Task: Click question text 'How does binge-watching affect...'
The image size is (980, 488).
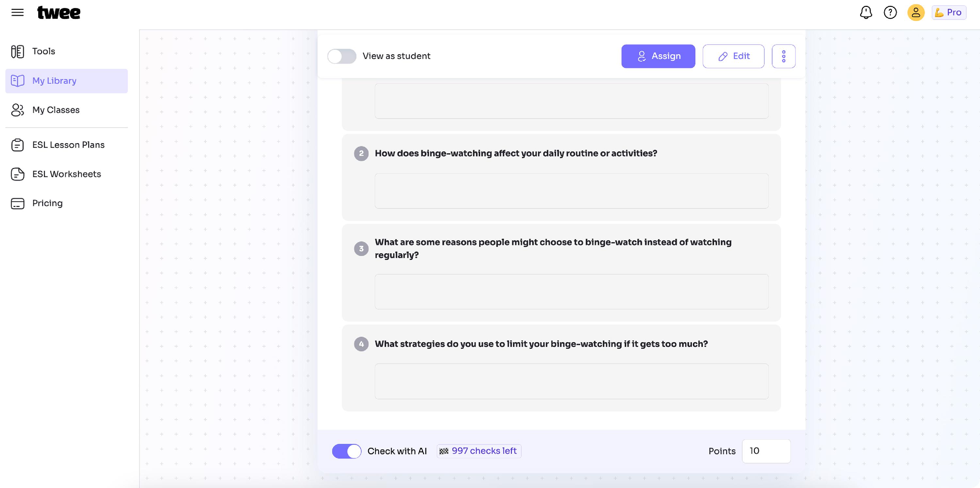Action: click(516, 153)
